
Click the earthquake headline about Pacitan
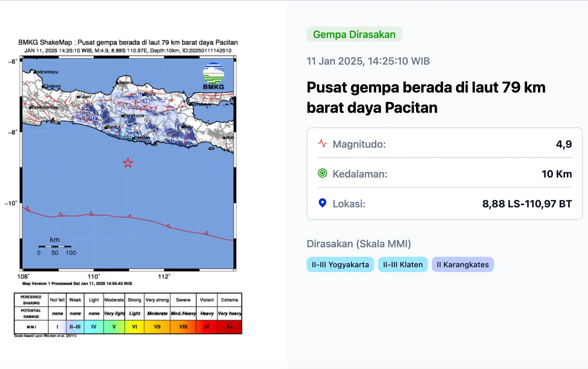tap(426, 97)
